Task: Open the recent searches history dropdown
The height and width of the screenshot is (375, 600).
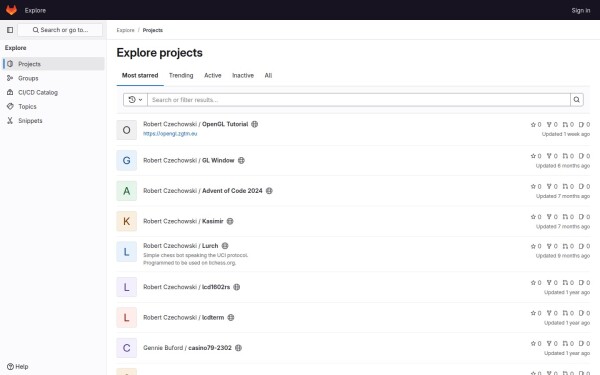Action: click(135, 100)
